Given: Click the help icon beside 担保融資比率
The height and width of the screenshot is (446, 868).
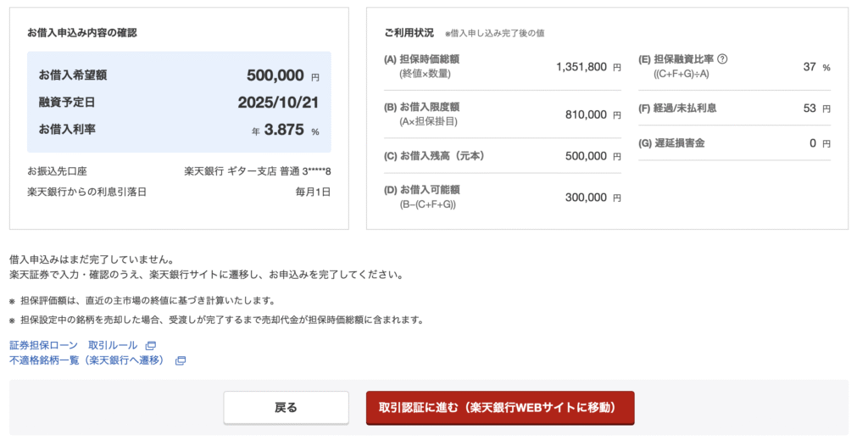Looking at the screenshot, I should [723, 59].
